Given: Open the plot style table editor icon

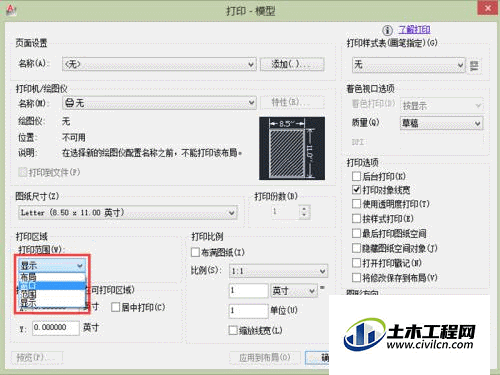Looking at the screenshot, I should (474, 65).
